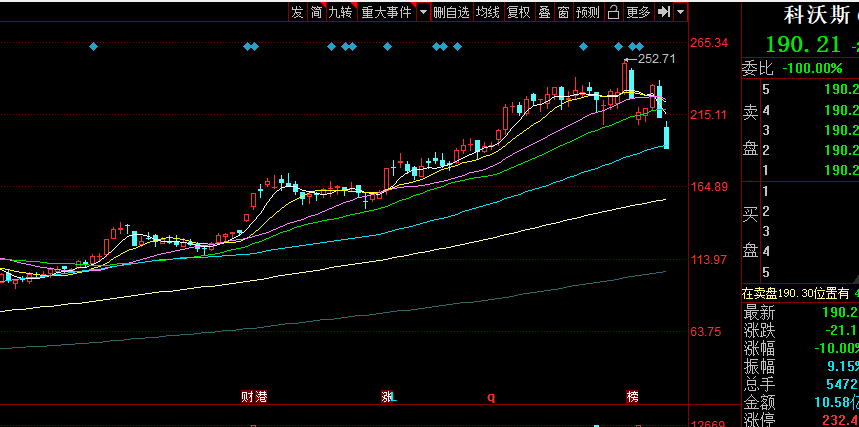Toggle 均线 moving average lines
The image size is (859, 427).
[x=487, y=12]
